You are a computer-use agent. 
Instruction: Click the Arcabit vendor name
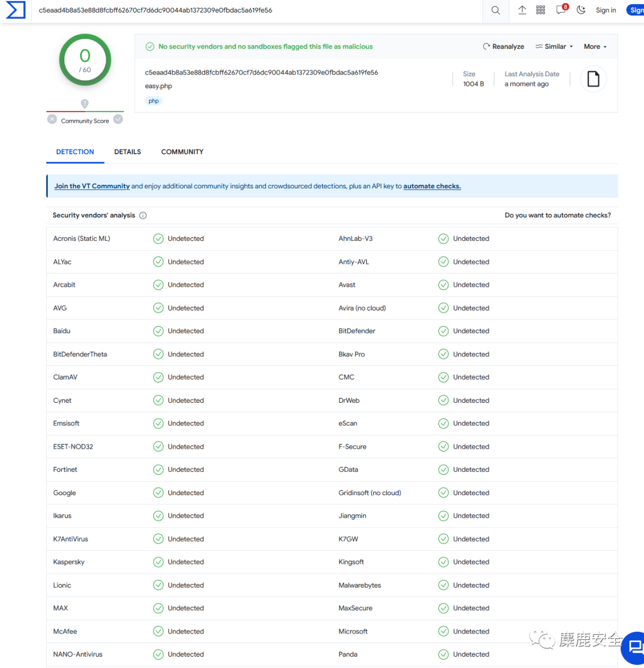64,285
